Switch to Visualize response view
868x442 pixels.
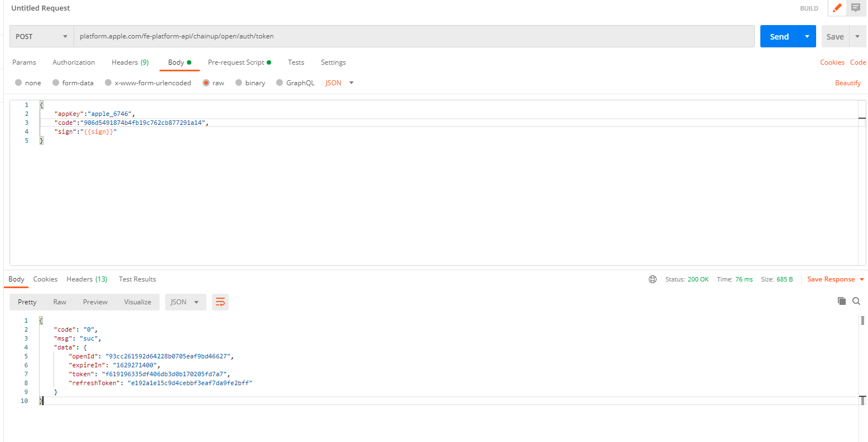click(x=138, y=302)
